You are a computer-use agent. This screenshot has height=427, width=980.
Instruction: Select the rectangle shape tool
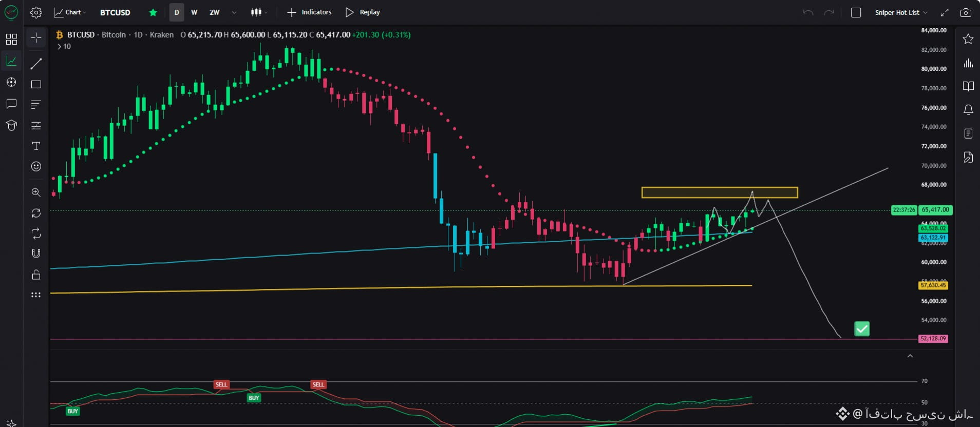(36, 84)
